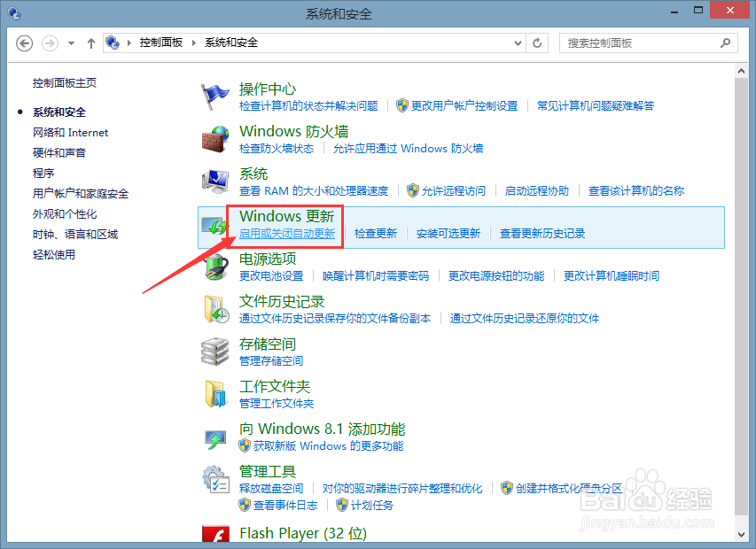The image size is (756, 549).
Task: Click the Action Center flag icon
Action: (214, 97)
